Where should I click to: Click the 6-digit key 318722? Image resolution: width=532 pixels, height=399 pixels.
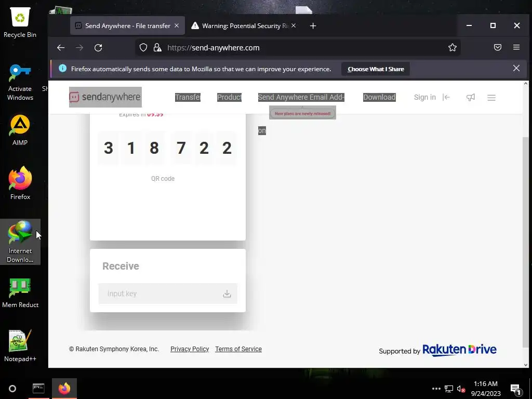point(168,148)
